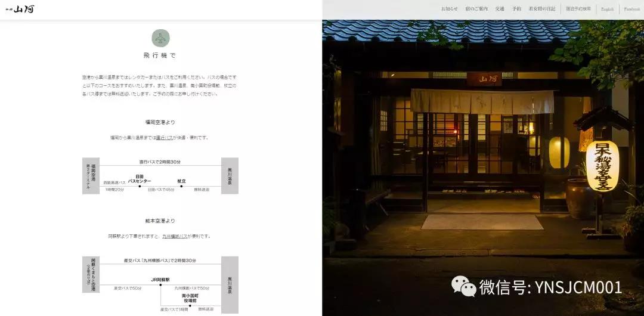Screen dimensions: 644x316
Task: Click the 山河 logo at top left
Action: click(x=20, y=9)
